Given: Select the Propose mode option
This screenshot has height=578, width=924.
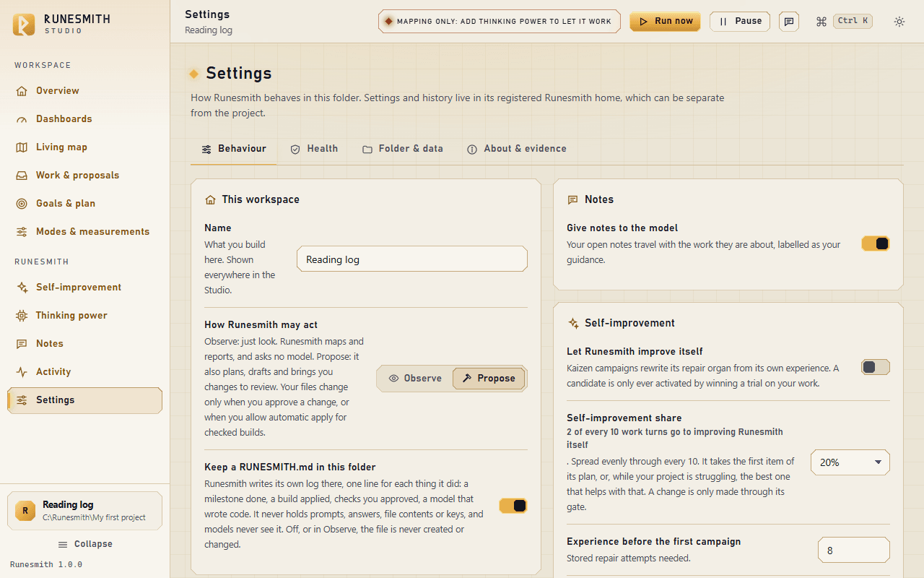Looking at the screenshot, I should (489, 379).
